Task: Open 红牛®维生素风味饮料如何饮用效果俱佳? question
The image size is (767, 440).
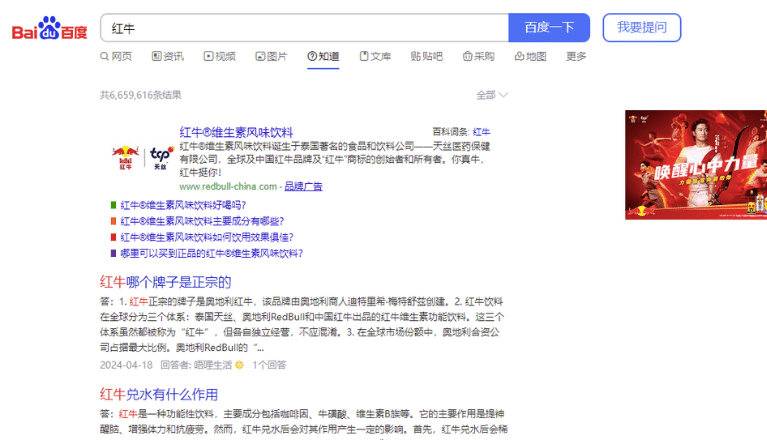Action: click(207, 237)
